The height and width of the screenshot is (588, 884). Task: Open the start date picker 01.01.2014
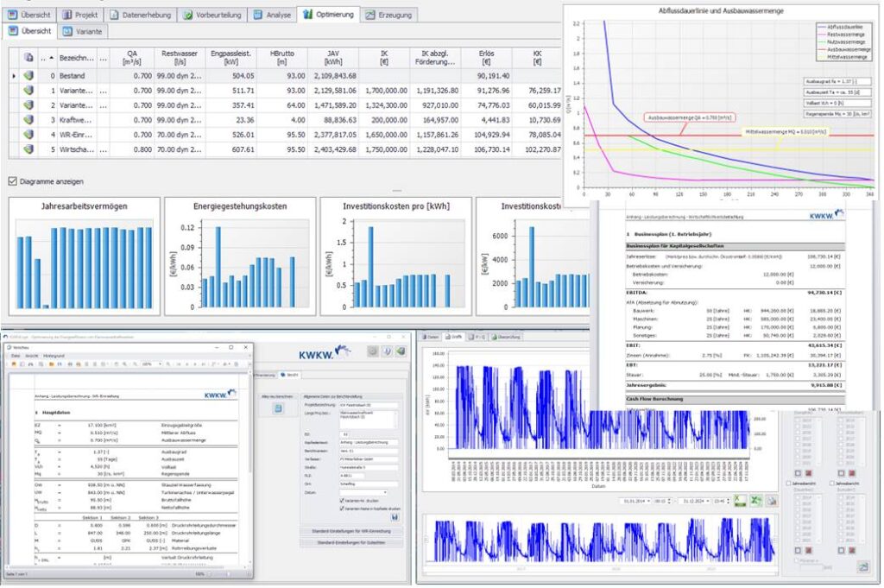point(652,501)
